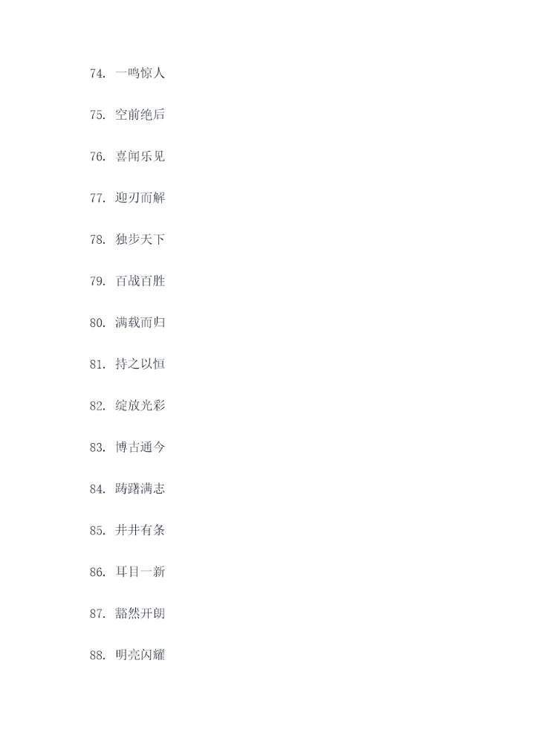This screenshot has width=535, height=756.
Task: Click the last idiom 明亮闪耀
Action: point(140,656)
